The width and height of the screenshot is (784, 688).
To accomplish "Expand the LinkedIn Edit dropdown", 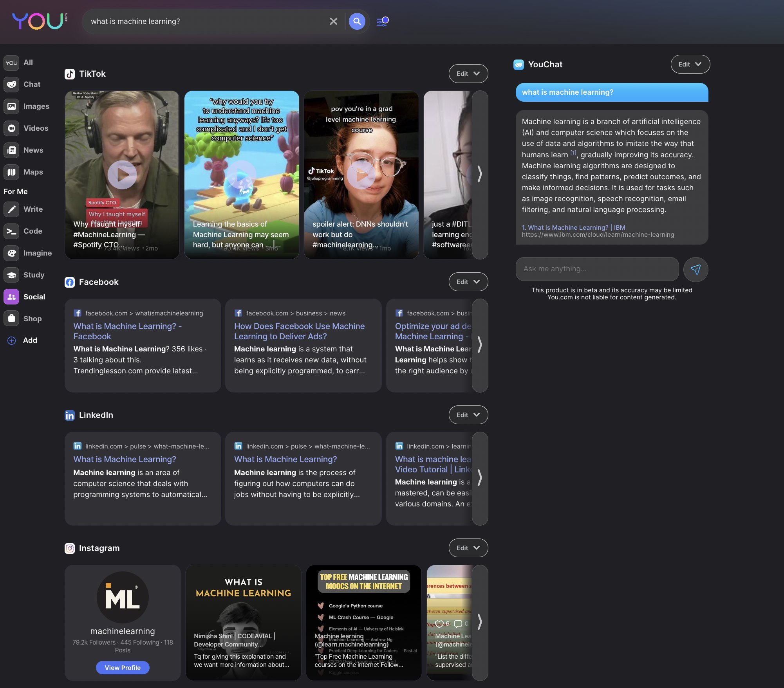I will (468, 415).
